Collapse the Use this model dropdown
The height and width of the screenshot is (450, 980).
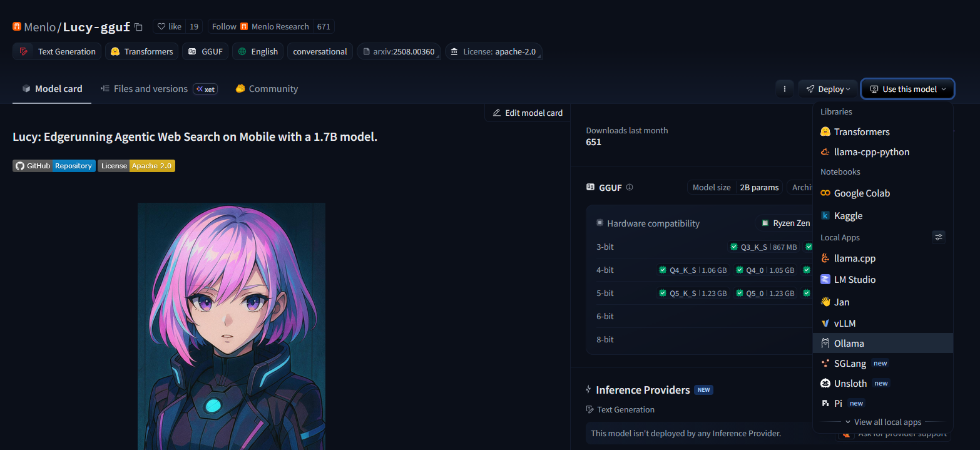(x=907, y=89)
